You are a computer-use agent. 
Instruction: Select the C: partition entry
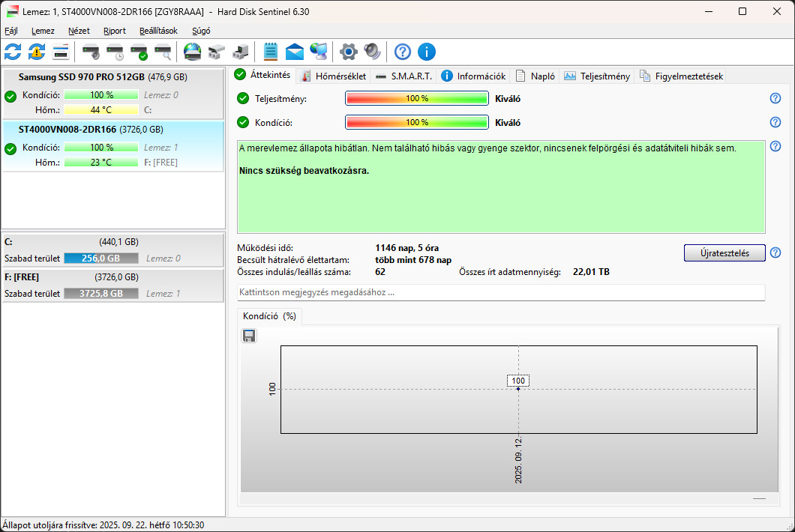click(x=113, y=250)
